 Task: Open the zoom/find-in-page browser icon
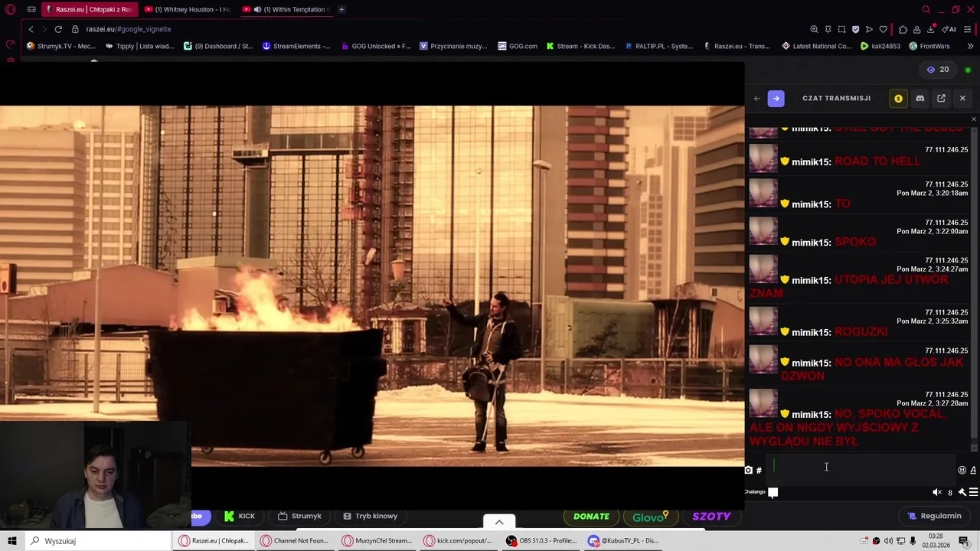pos(814,29)
